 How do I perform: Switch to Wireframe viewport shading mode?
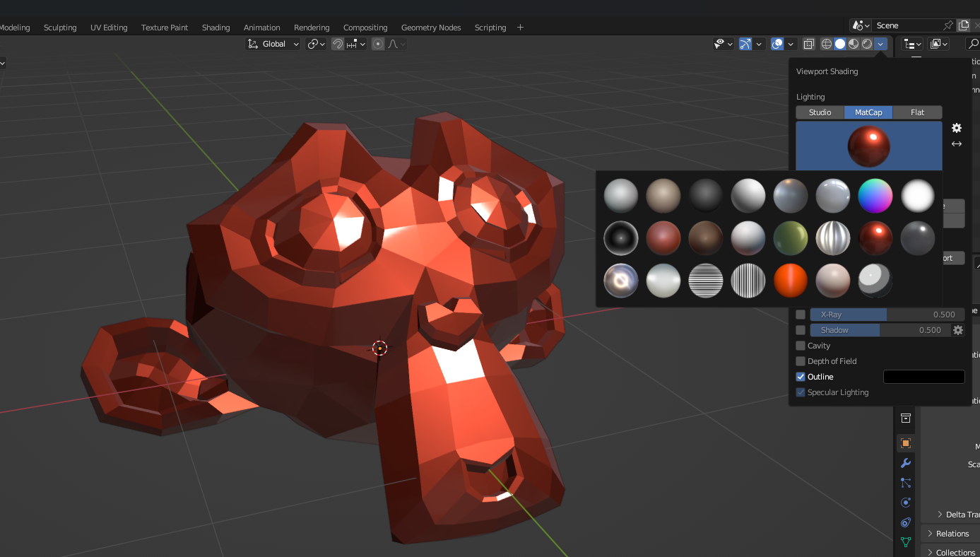826,44
